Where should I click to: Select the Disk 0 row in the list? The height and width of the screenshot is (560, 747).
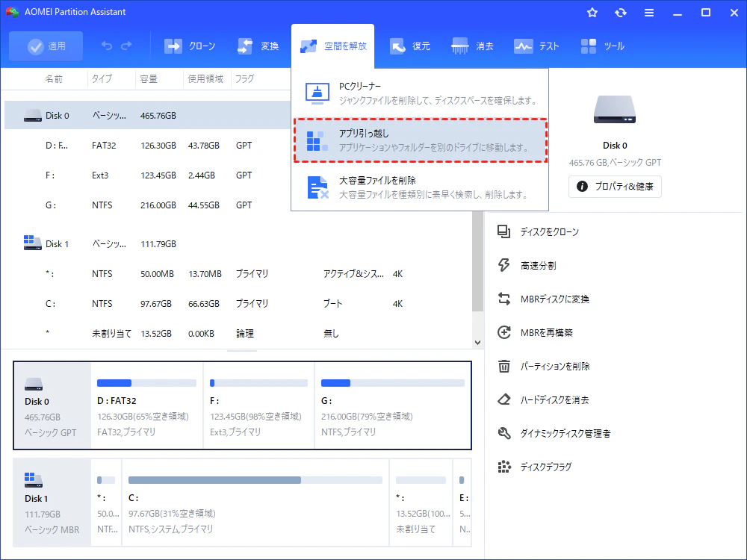click(147, 115)
